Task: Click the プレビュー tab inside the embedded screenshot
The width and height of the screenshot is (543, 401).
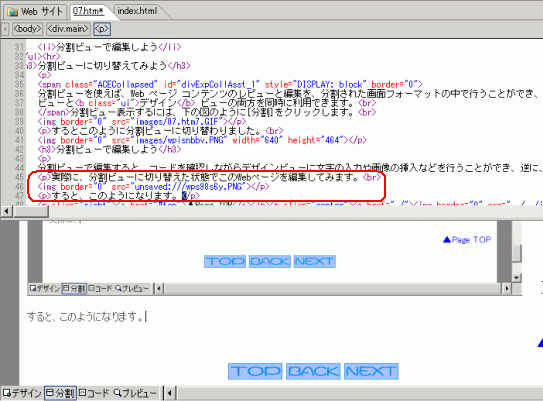Action: coord(132,288)
